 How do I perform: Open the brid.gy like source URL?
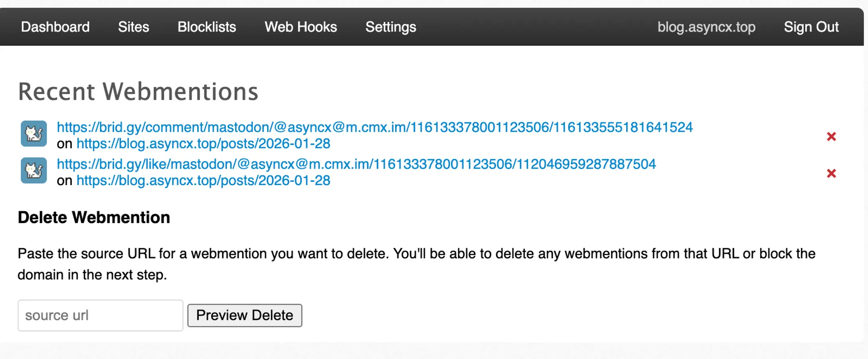[356, 164]
